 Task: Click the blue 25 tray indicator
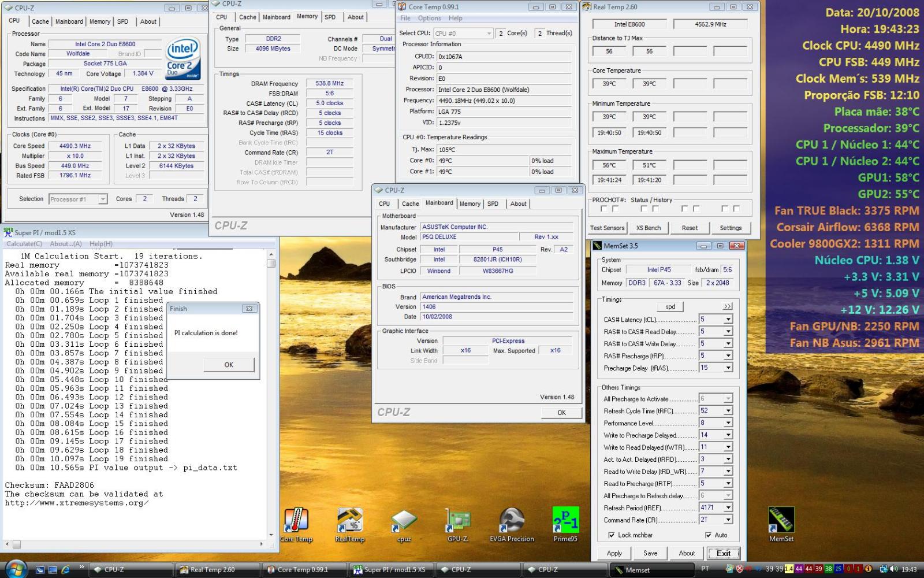tap(839, 569)
